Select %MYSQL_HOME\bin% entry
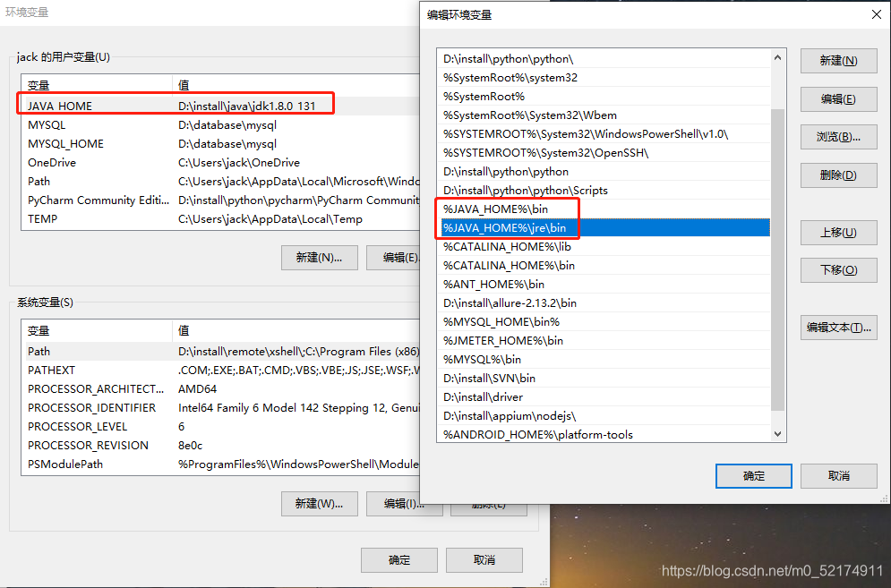Image resolution: width=891 pixels, height=588 pixels. click(x=604, y=321)
